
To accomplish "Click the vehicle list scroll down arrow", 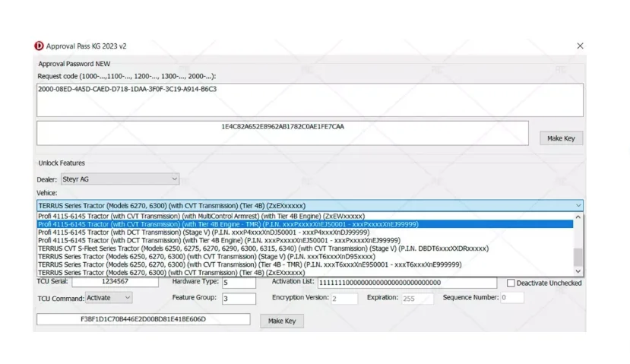I will click(x=578, y=271).
